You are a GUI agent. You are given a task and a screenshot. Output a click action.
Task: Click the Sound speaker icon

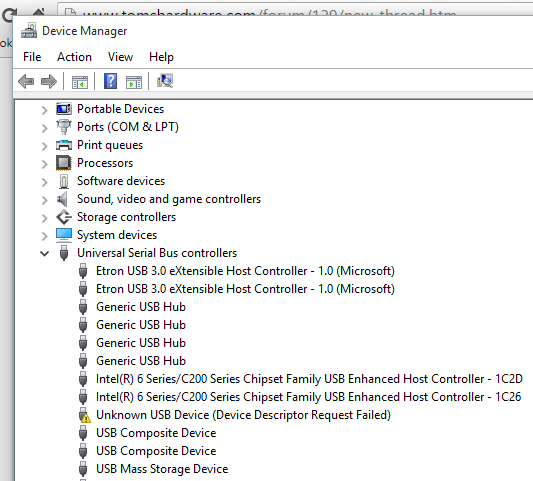[x=62, y=199]
